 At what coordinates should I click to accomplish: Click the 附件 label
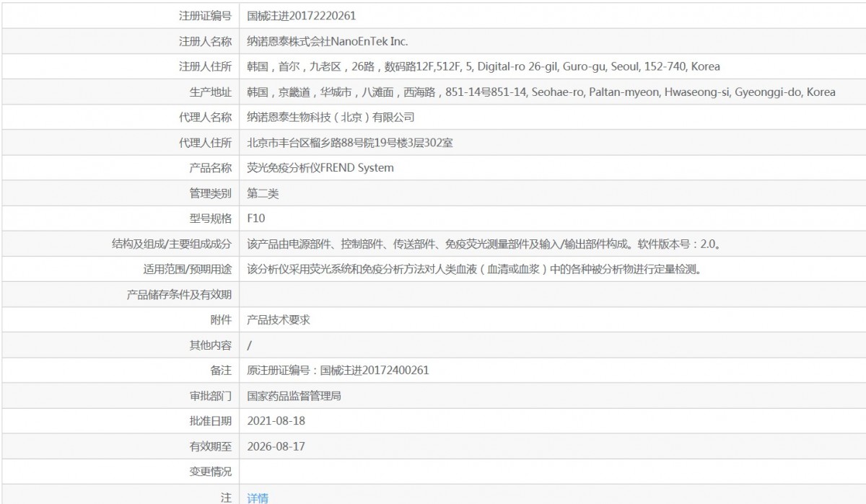click(x=221, y=320)
